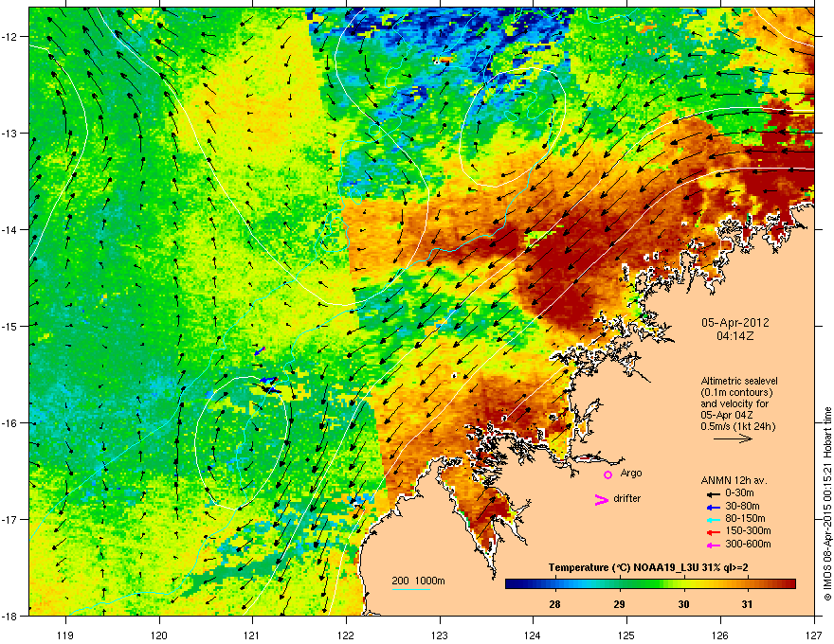Click the longitude axis label 126
The width and height of the screenshot is (834, 644).
720,635
